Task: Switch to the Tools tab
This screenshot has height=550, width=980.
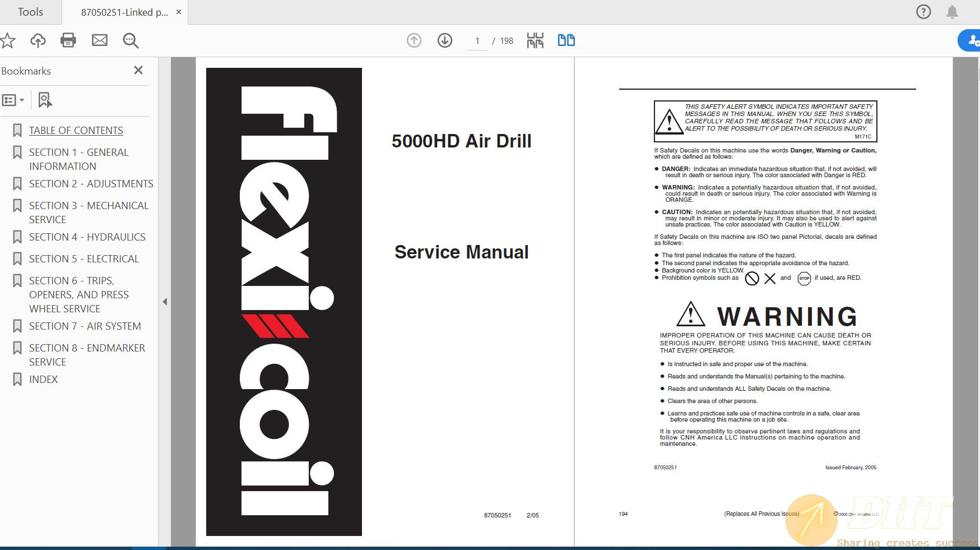Action: (x=30, y=11)
